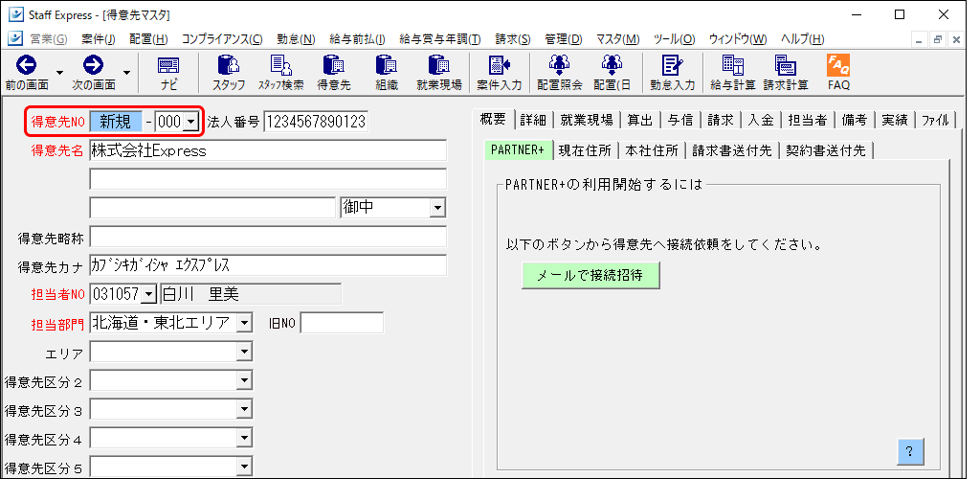
Task: Switch to the 実績 tab
Action: pyautogui.click(x=895, y=121)
